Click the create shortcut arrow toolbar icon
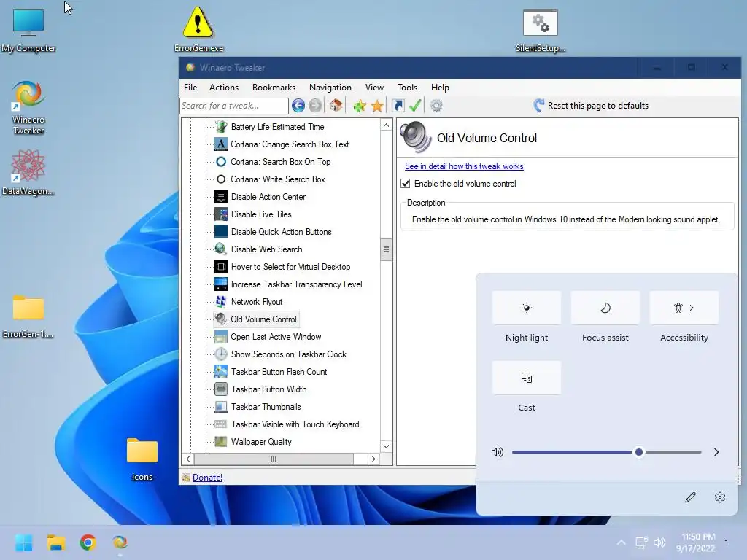 click(398, 105)
